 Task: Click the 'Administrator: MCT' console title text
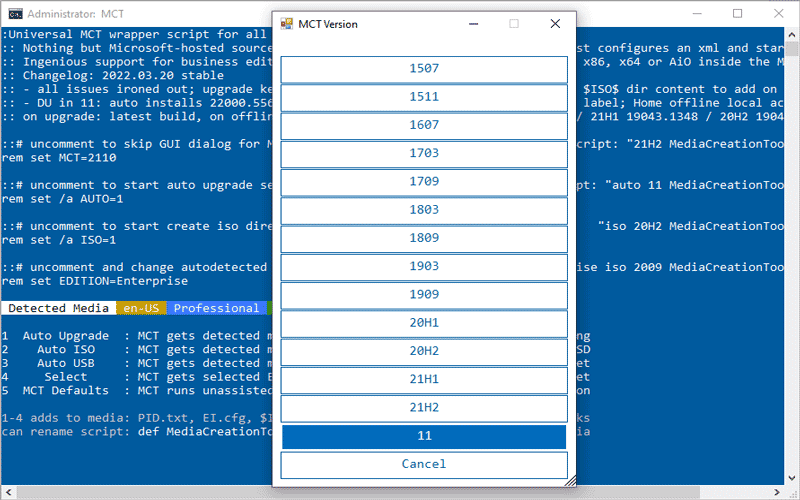(x=76, y=14)
